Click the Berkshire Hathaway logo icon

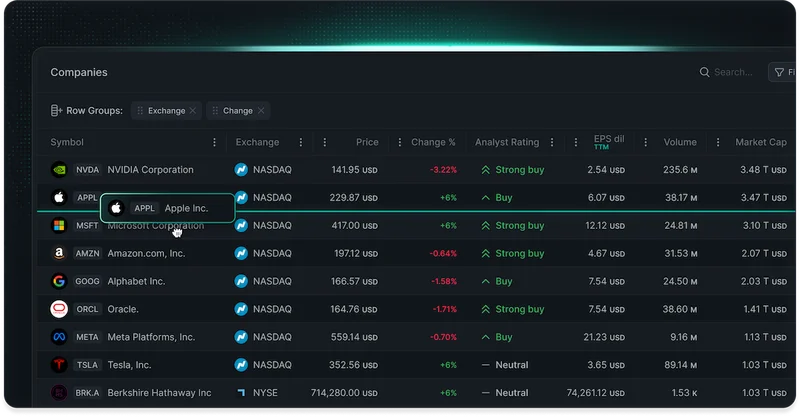[x=58, y=393]
